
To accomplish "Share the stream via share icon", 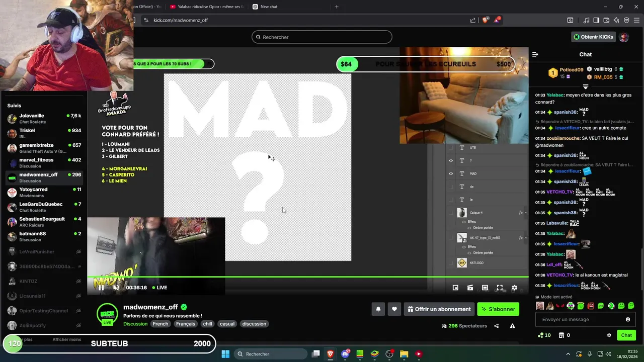I will (496, 326).
